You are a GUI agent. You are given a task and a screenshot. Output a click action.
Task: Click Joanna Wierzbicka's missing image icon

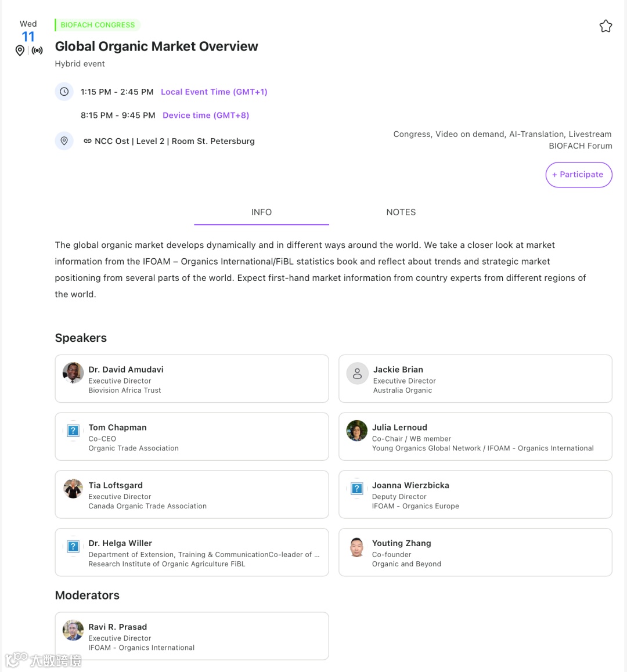point(357,489)
